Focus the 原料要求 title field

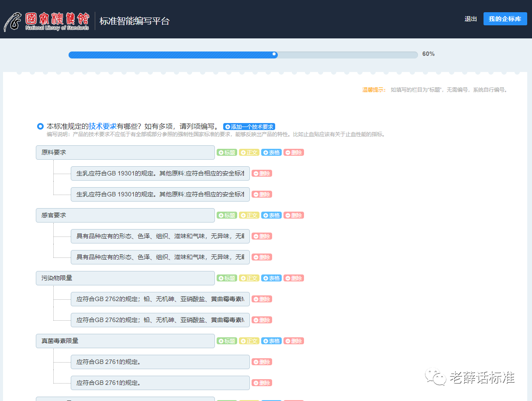point(125,153)
